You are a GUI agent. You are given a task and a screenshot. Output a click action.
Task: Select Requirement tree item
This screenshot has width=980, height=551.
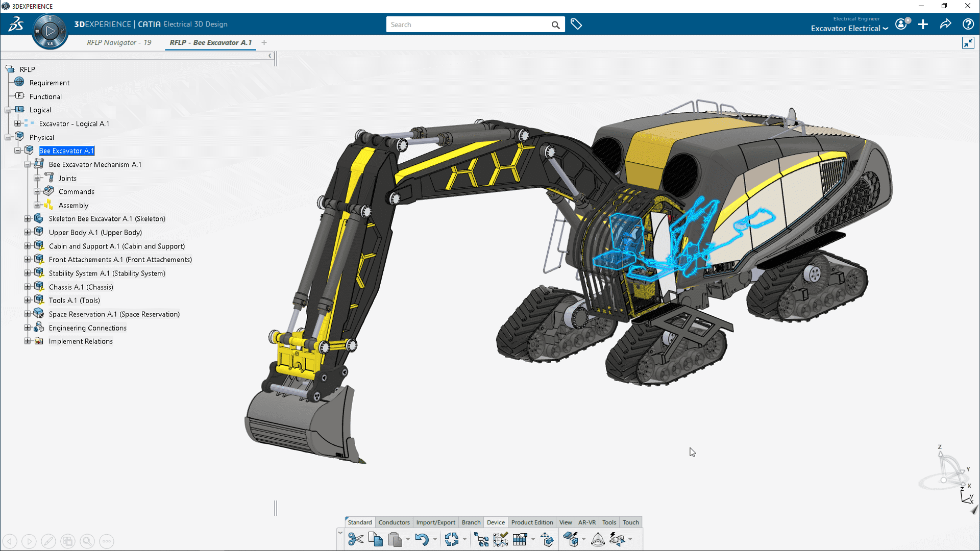[50, 83]
